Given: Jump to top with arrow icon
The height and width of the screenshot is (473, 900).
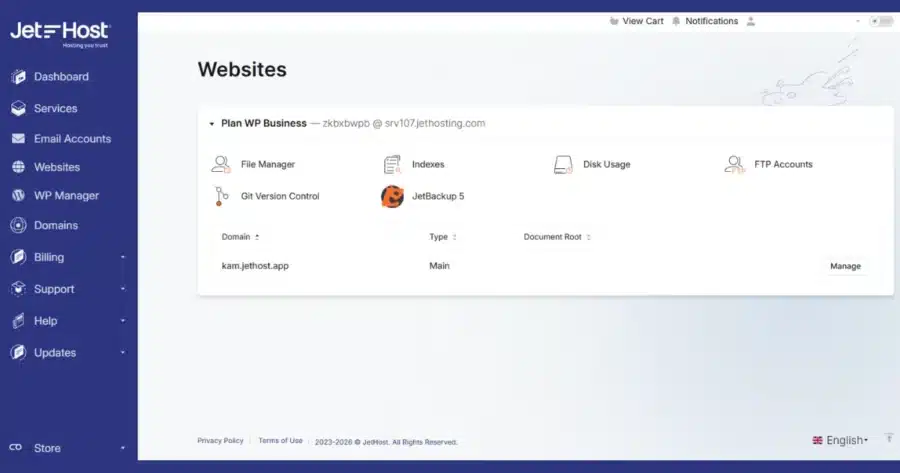Looking at the screenshot, I should tap(889, 439).
